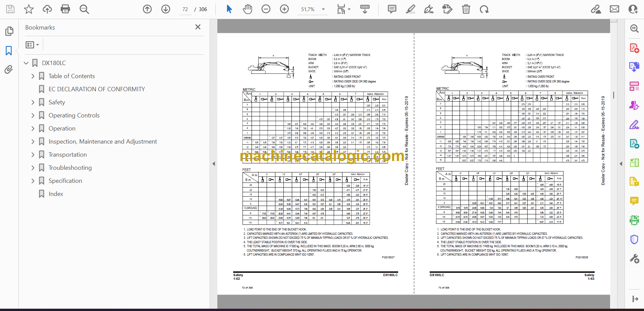Expand the Table of Contents bookmark
This screenshot has height=311, width=644.
[33, 76]
